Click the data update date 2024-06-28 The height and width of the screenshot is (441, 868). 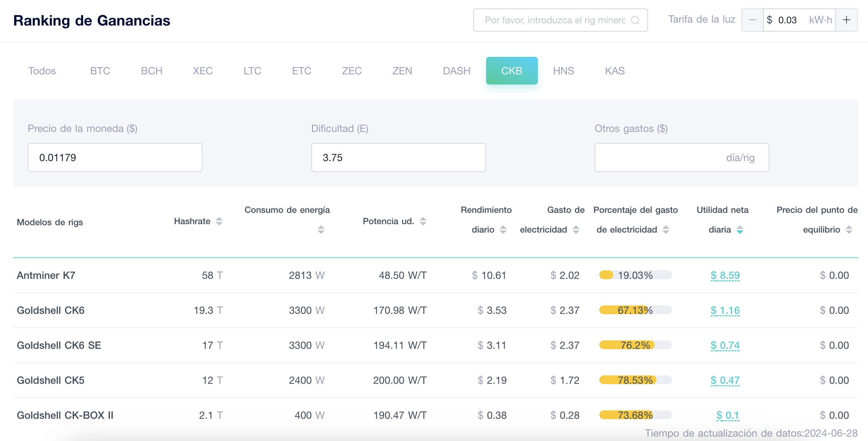(x=831, y=433)
